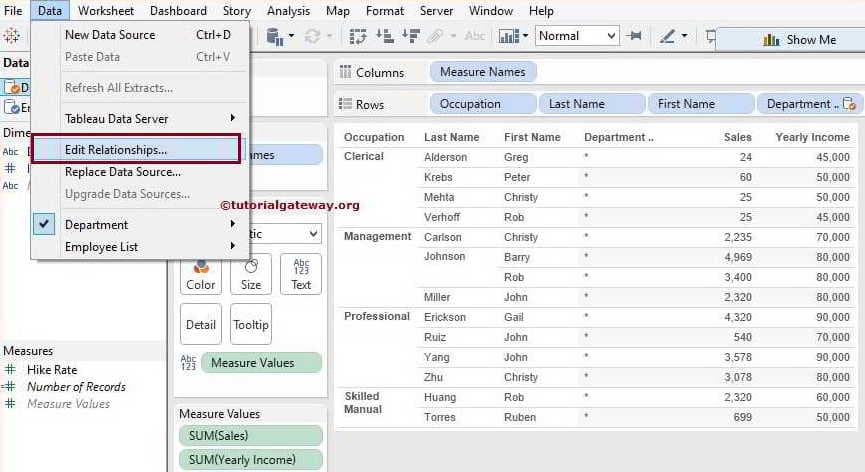Click the Show Me bar chart icon
The height and width of the screenshot is (472, 865).
771,40
